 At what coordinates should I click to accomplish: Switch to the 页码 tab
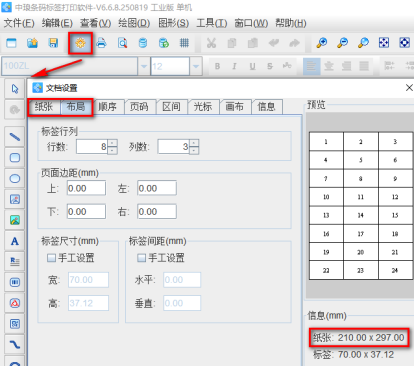point(139,107)
